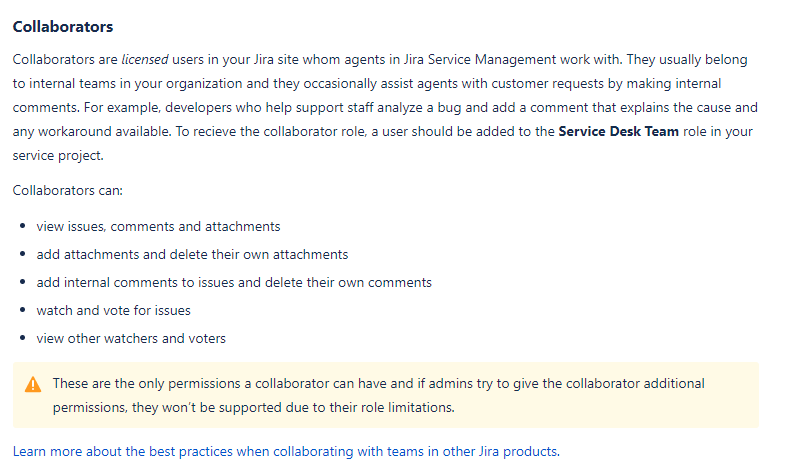The image size is (803, 470).
Task: Click the bullet dot beside watch and vote
Action: 23,310
